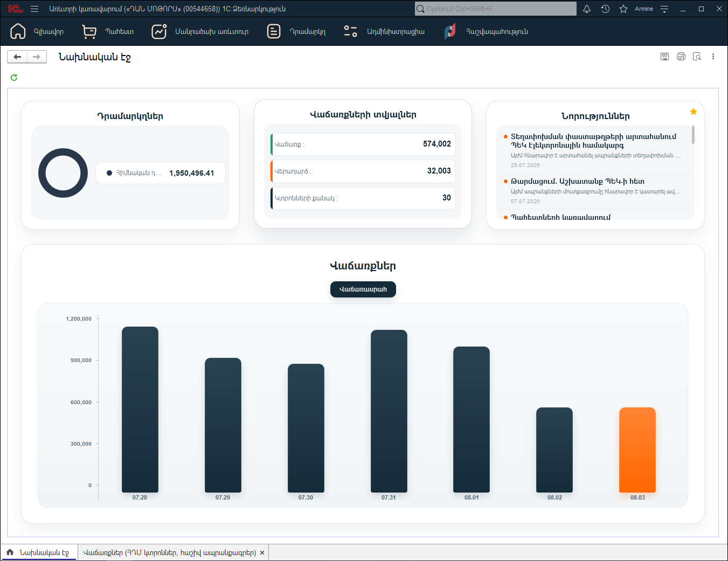Click the search field at the top

click(496, 9)
